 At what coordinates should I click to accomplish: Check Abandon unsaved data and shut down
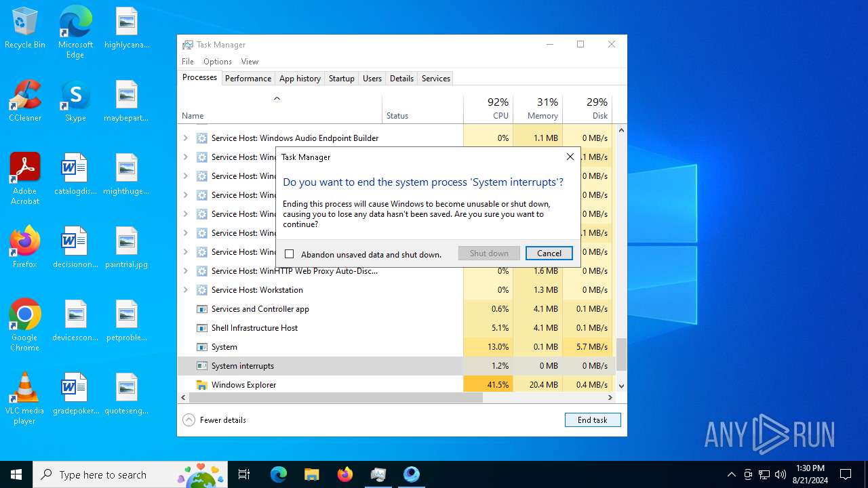290,254
